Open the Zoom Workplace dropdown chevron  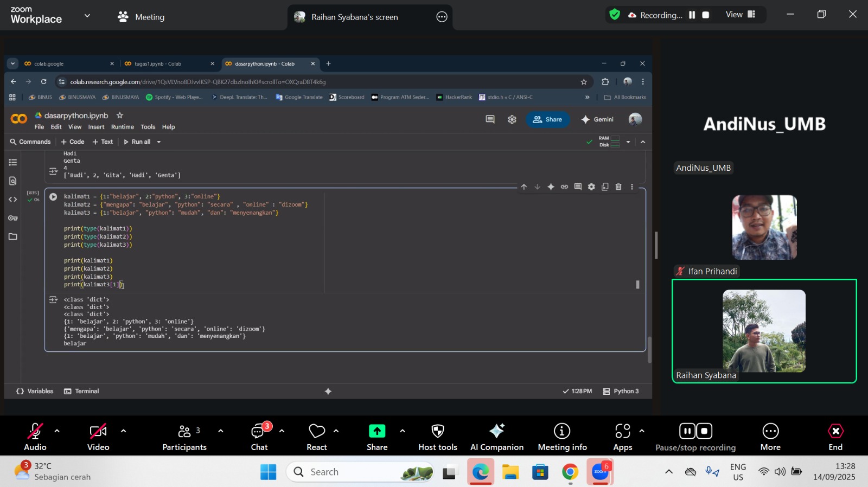pyautogui.click(x=87, y=16)
